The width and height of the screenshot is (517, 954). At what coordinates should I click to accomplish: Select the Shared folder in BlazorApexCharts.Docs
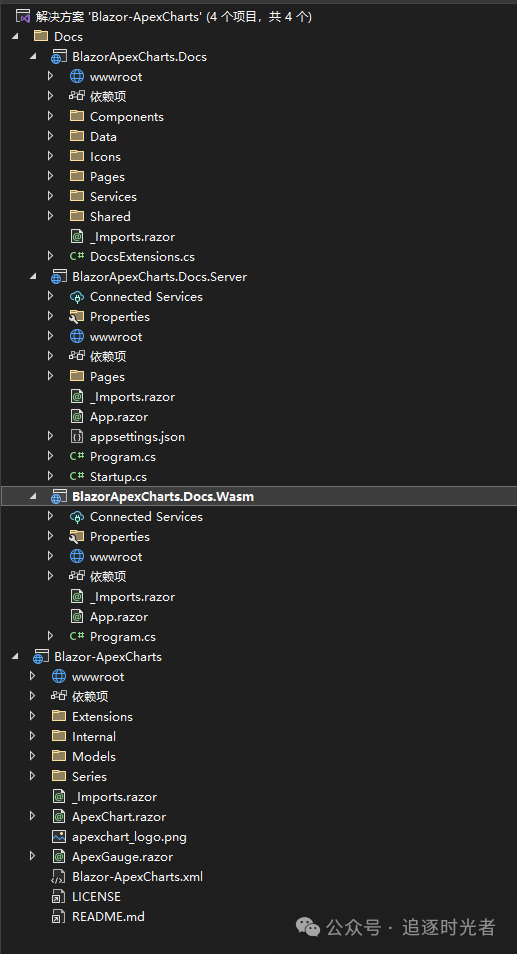coord(110,217)
